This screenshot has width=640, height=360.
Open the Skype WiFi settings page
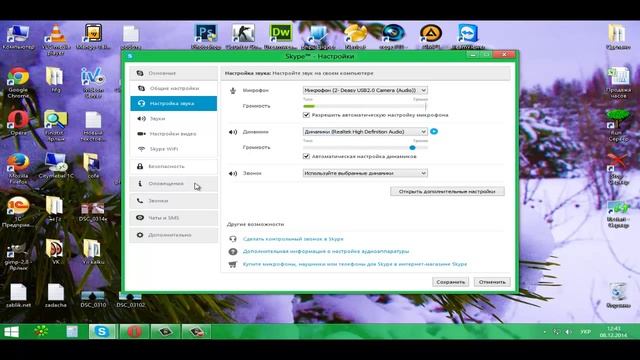(x=173, y=149)
